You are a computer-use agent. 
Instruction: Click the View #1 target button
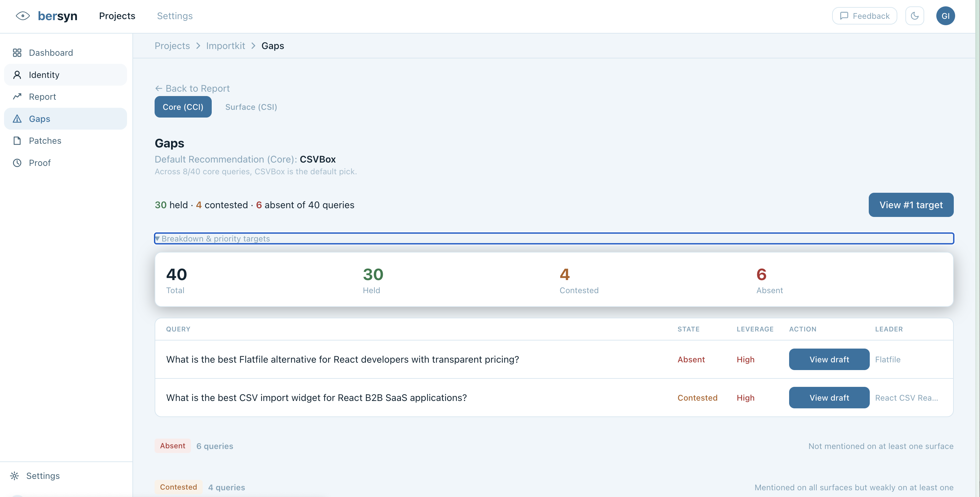911,205
